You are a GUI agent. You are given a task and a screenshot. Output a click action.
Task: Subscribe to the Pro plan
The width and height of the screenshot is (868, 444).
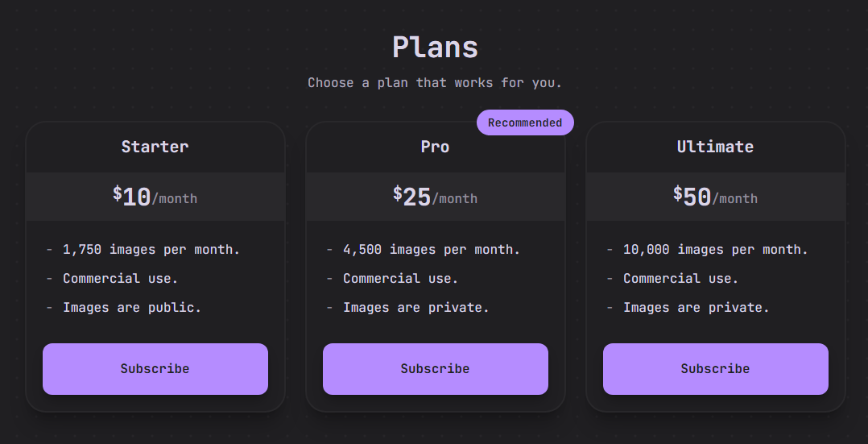tap(436, 369)
